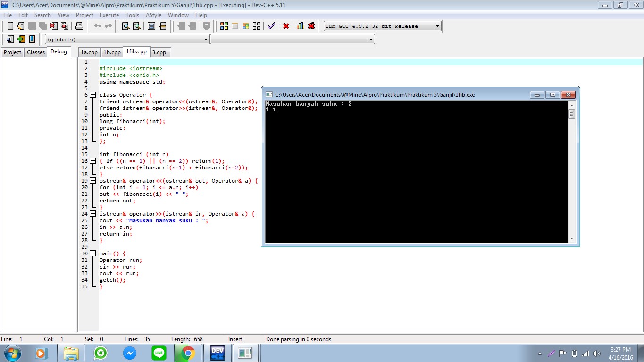
Task: Click the Goto Line toolbar icon
Action: [162, 26]
